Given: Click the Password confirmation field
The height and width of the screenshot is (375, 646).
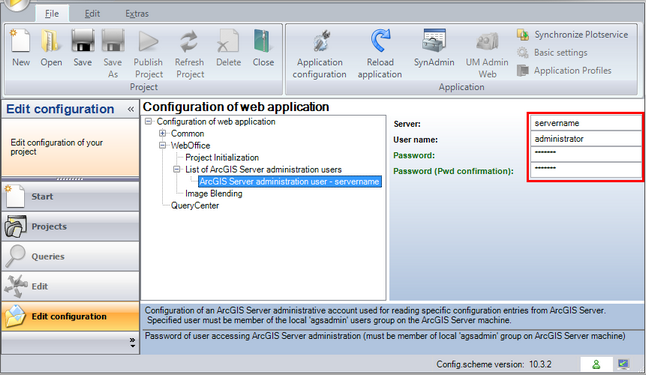Looking at the screenshot, I should pos(585,170).
